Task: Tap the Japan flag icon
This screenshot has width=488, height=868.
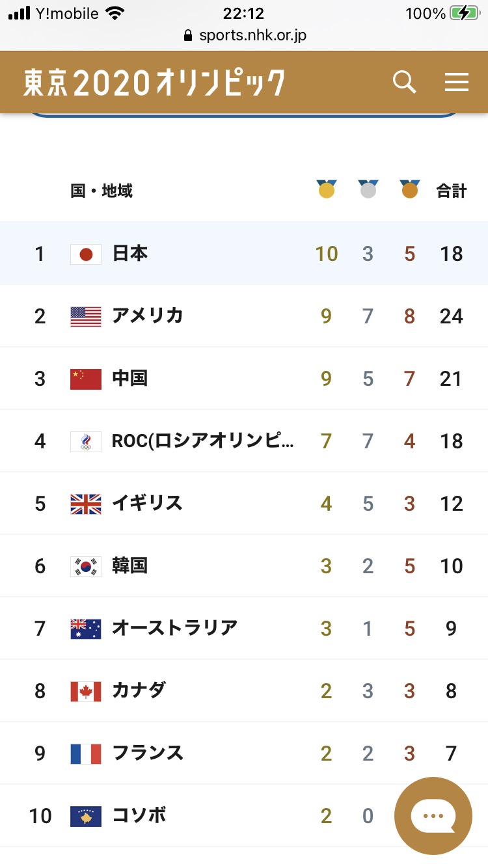Action: (x=86, y=254)
